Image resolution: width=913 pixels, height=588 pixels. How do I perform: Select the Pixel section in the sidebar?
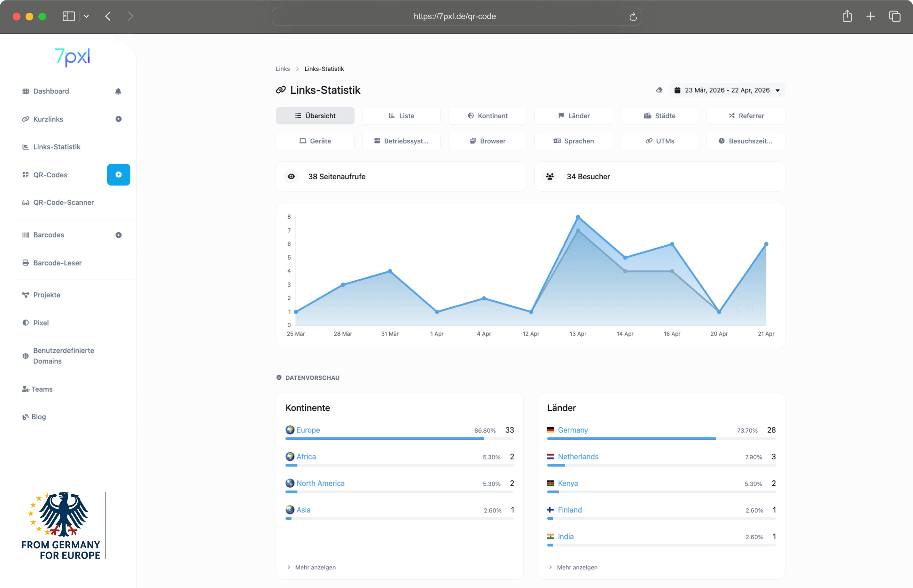pos(41,323)
